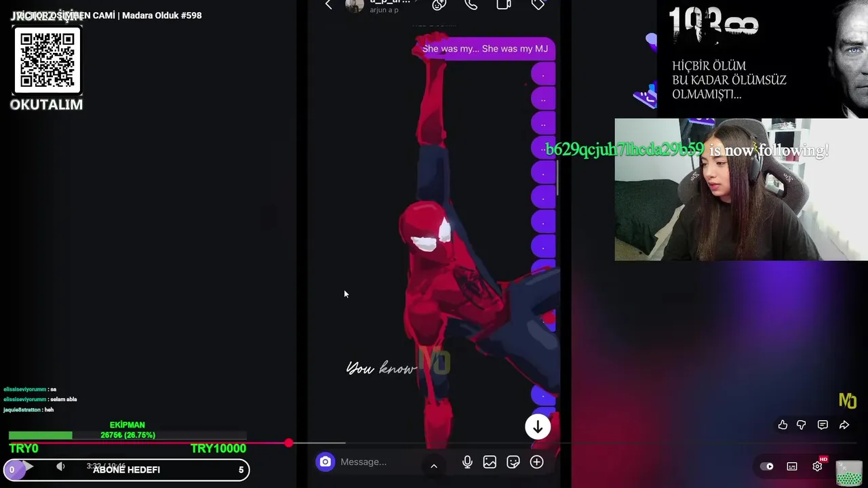Go back with the chat header arrow
Viewport: 868px width, 488px height.
point(329,5)
